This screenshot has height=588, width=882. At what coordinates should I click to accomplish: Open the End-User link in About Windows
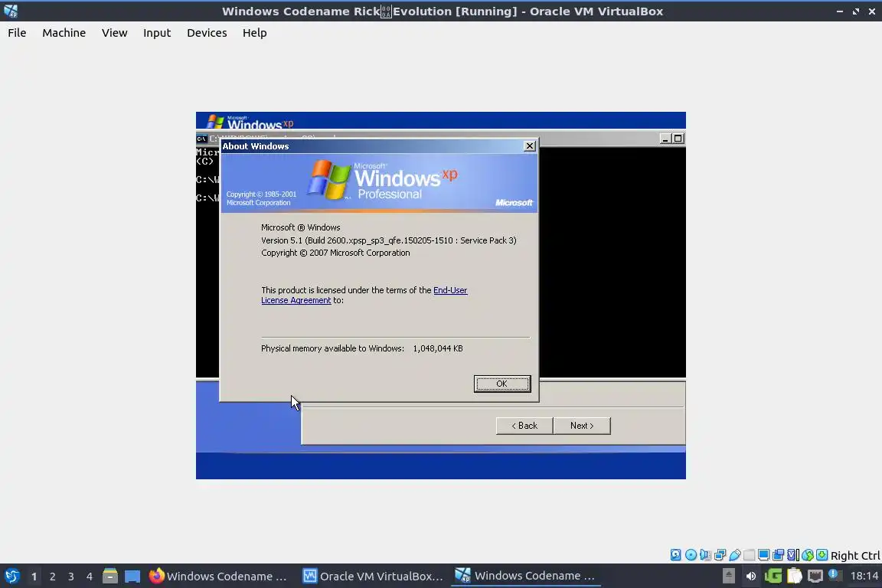450,290
